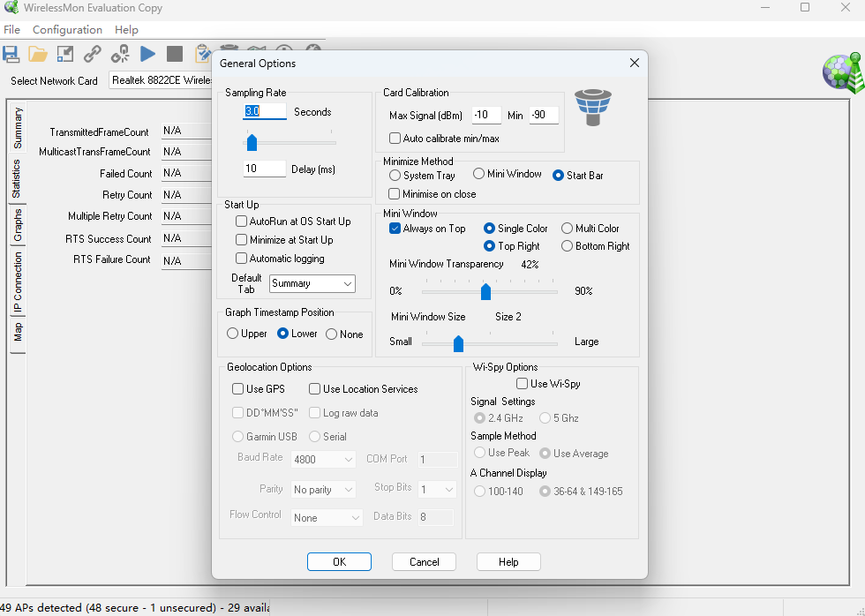This screenshot has height=616, width=865.
Task: Open the Flow Control dropdown
Action: (327, 518)
